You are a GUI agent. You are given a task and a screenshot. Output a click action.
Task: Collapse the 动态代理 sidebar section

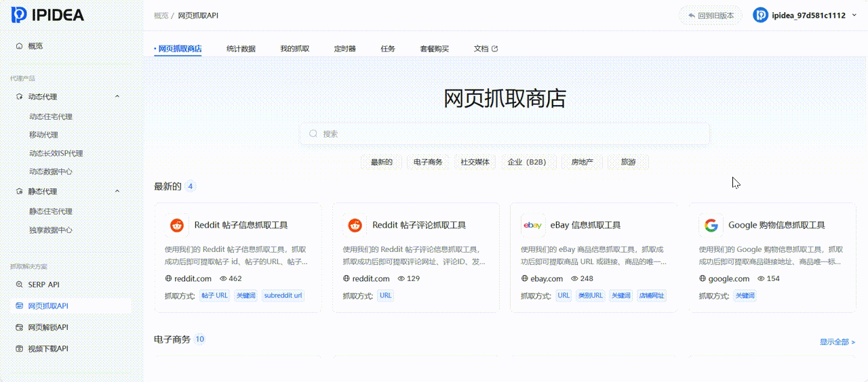pos(117,97)
